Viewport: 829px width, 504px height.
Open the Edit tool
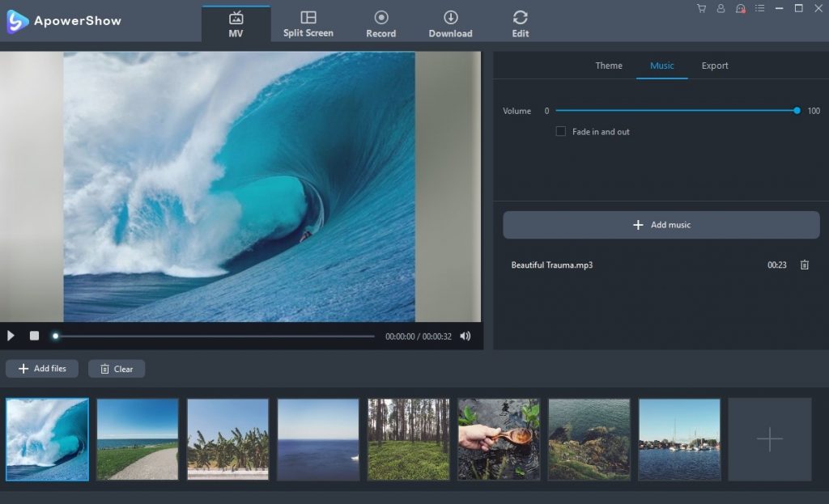pos(519,20)
